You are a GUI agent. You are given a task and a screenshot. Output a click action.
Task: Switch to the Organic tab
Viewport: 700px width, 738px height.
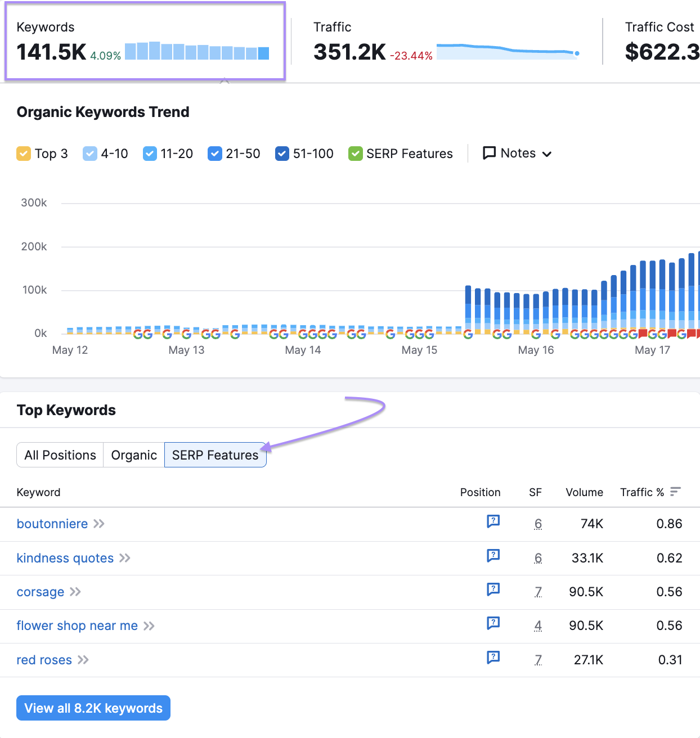133,454
